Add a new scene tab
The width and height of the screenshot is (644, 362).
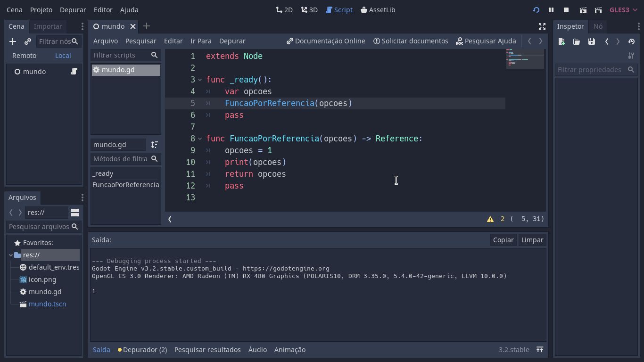click(147, 26)
